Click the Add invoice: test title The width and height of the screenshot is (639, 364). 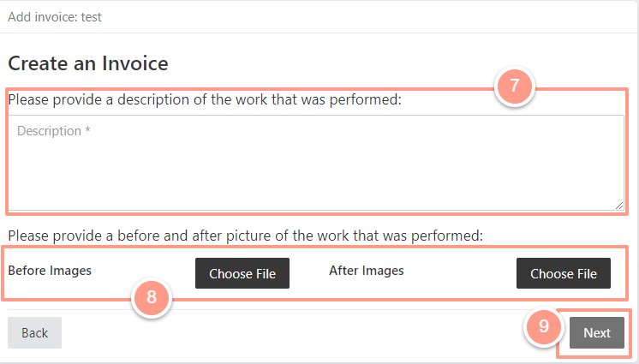(x=55, y=17)
